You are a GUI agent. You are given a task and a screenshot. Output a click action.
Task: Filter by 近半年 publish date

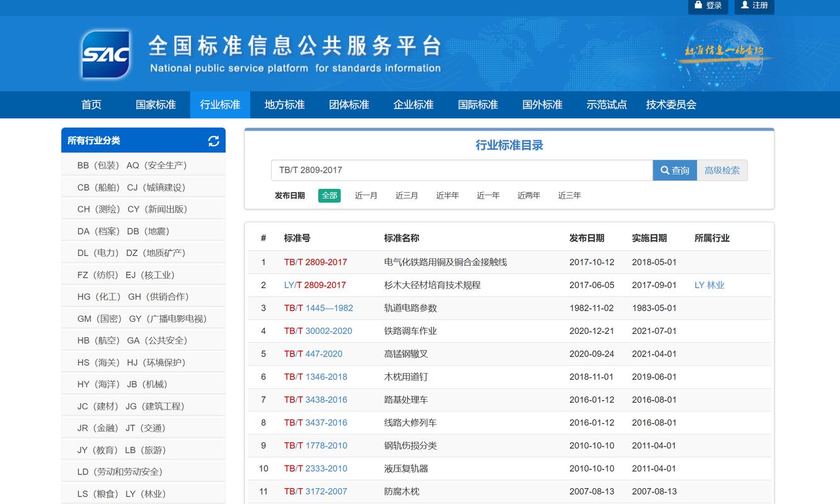447,195
